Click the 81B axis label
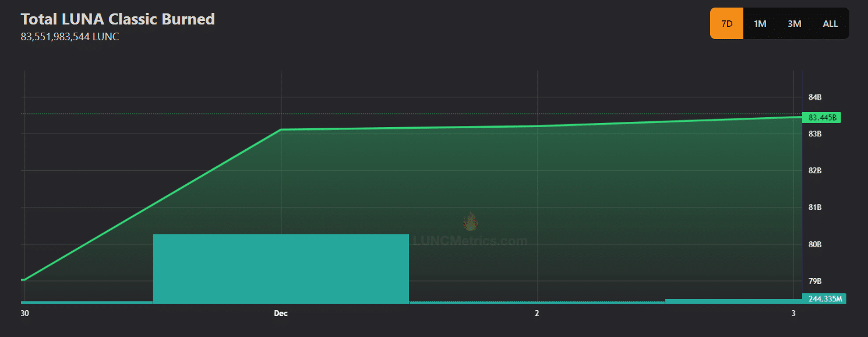 pos(814,207)
